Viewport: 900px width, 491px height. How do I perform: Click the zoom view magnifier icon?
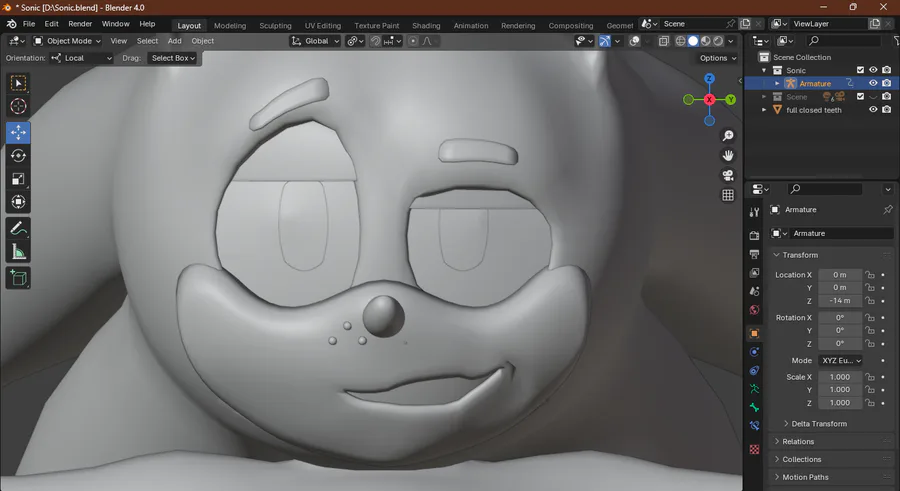(728, 136)
